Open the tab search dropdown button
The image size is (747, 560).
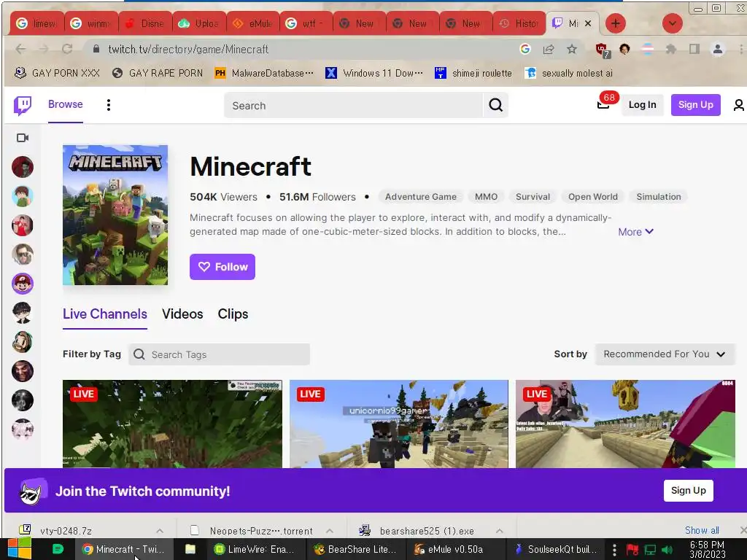(x=672, y=23)
